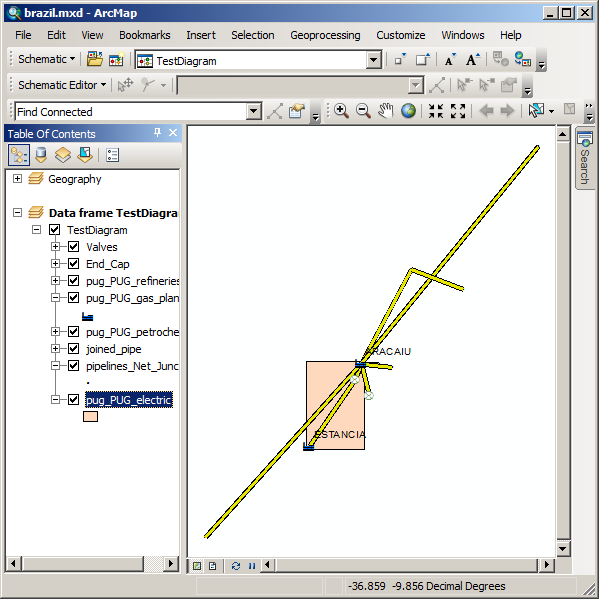Select the Pan hand tool
Screen dimensions: 599x599
pos(385,111)
